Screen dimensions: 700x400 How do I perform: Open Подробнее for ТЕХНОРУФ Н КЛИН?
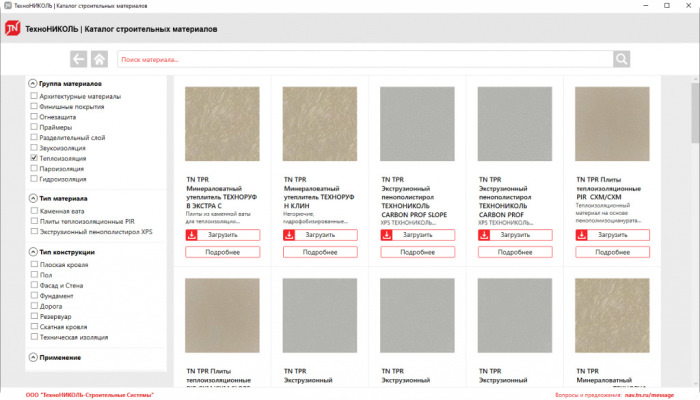pyautogui.click(x=320, y=252)
